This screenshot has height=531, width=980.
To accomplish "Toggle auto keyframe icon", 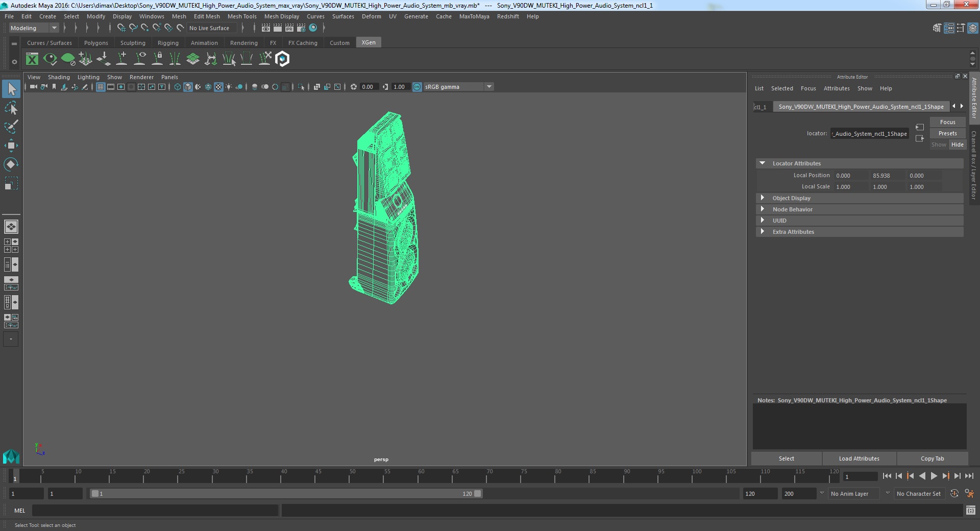I will tap(954, 494).
